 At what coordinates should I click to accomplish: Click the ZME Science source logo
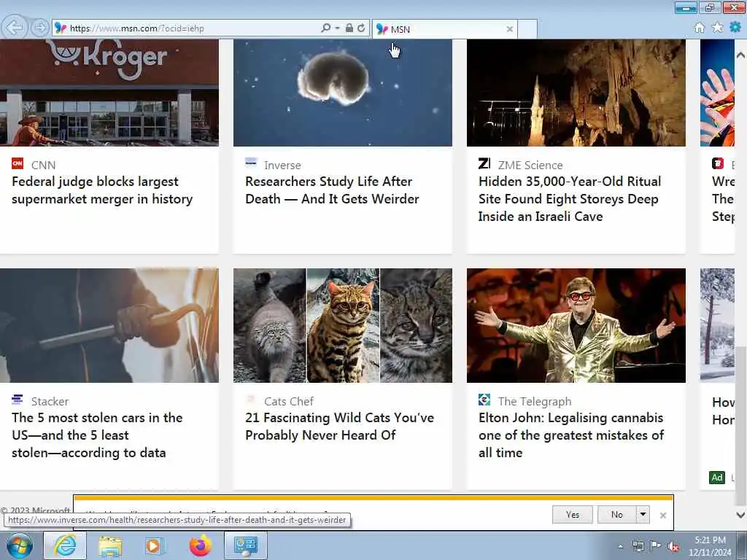pos(484,163)
